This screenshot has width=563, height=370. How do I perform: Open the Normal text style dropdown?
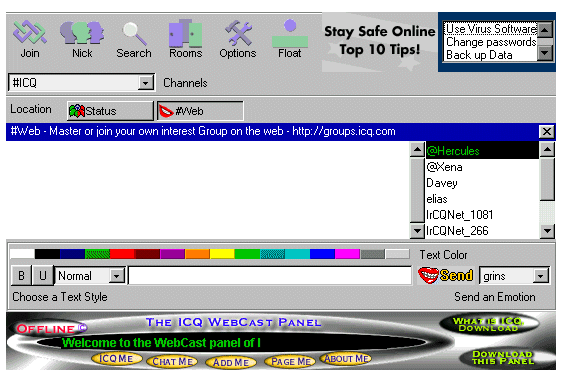point(116,276)
